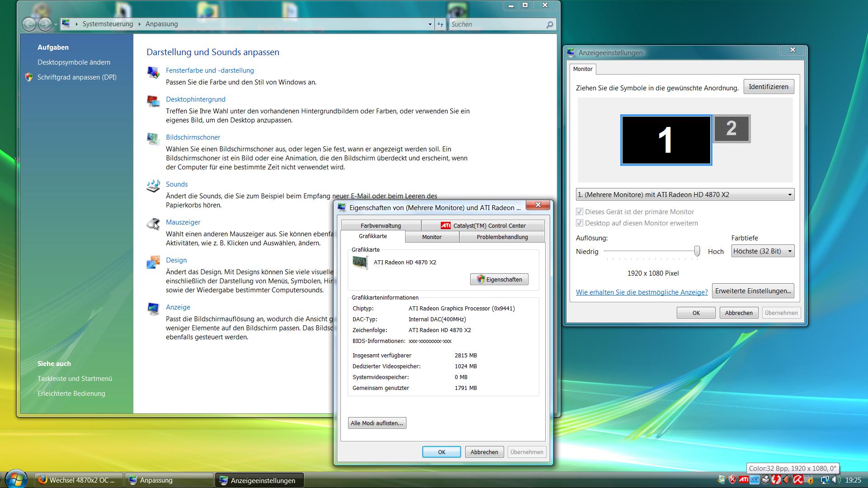Click the Avira umbrella tray icon
Viewport: 868px width, 488px height.
coord(798,479)
